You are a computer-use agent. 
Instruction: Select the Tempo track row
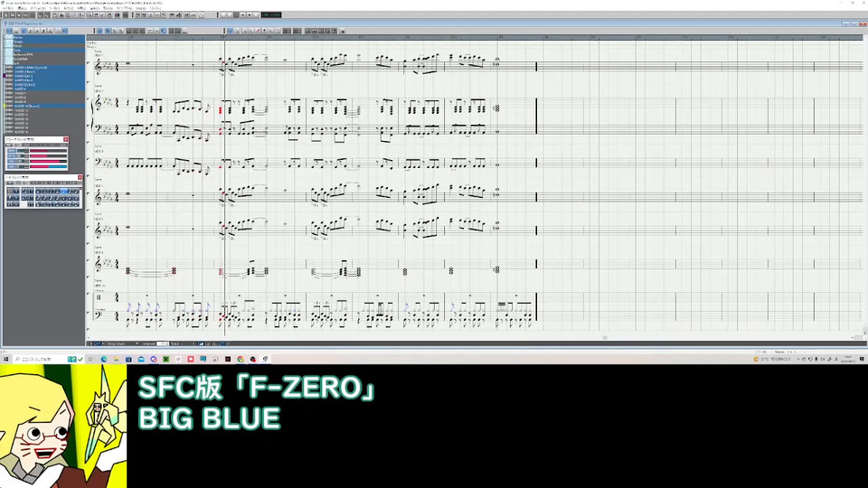coord(49,42)
